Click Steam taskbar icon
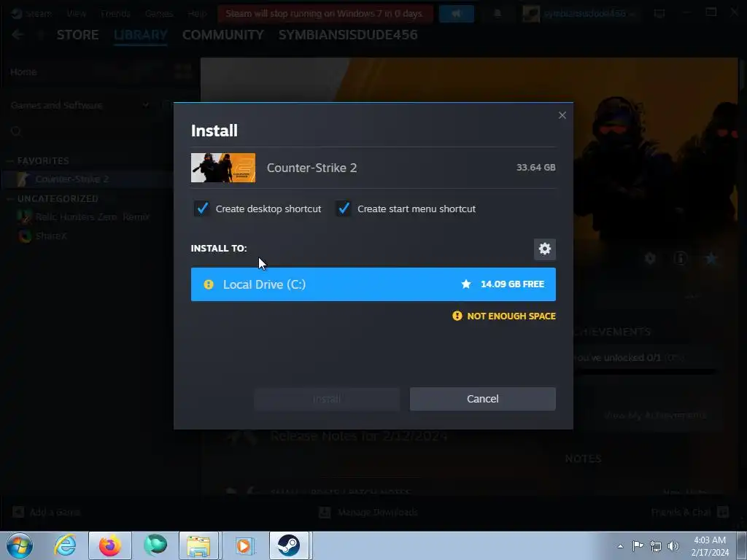This screenshot has height=560, width=747. coord(289,545)
